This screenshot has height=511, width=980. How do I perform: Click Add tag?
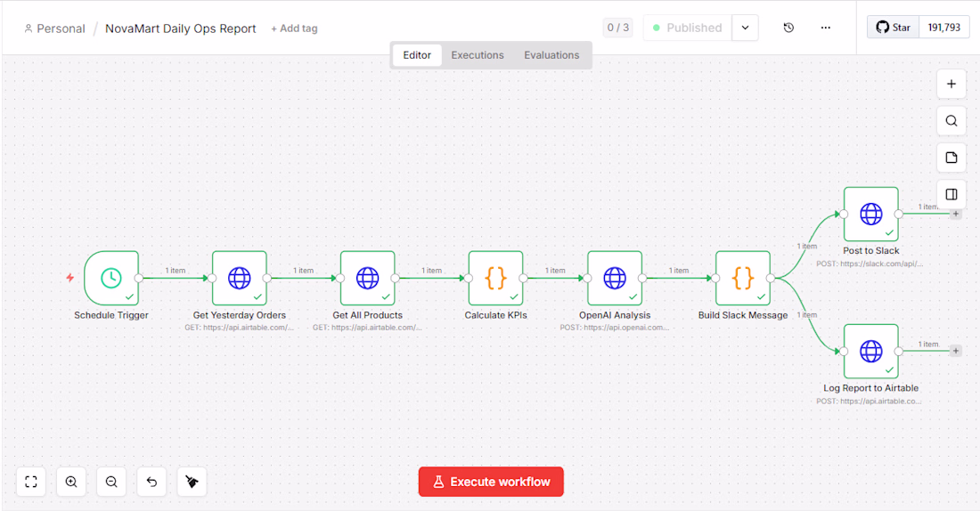[x=294, y=28]
